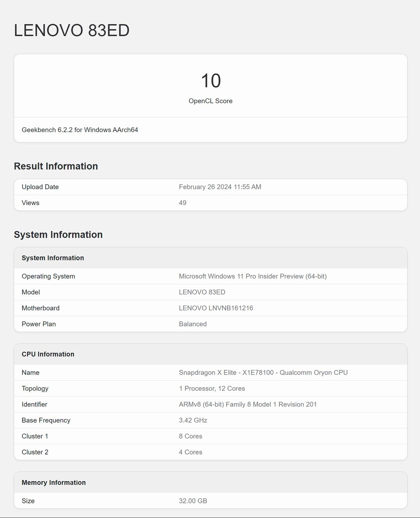
Task: Click the Operating System label
Action: point(48,276)
